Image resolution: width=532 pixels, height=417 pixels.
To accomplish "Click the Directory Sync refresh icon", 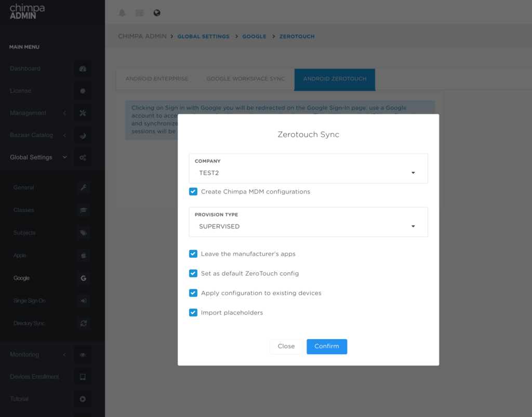I will pyautogui.click(x=84, y=324).
